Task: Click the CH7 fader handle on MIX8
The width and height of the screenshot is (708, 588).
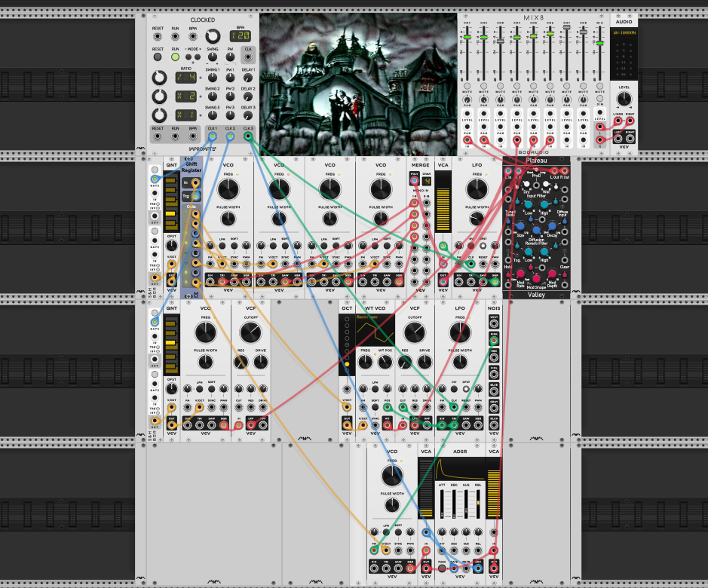Action: (x=567, y=28)
